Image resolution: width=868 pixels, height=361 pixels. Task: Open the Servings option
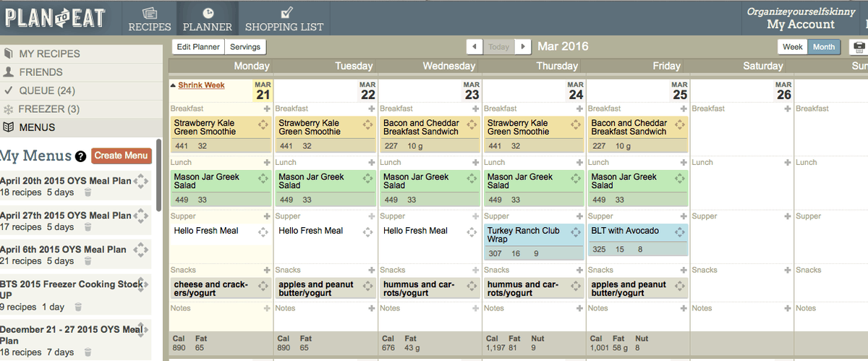pyautogui.click(x=245, y=47)
